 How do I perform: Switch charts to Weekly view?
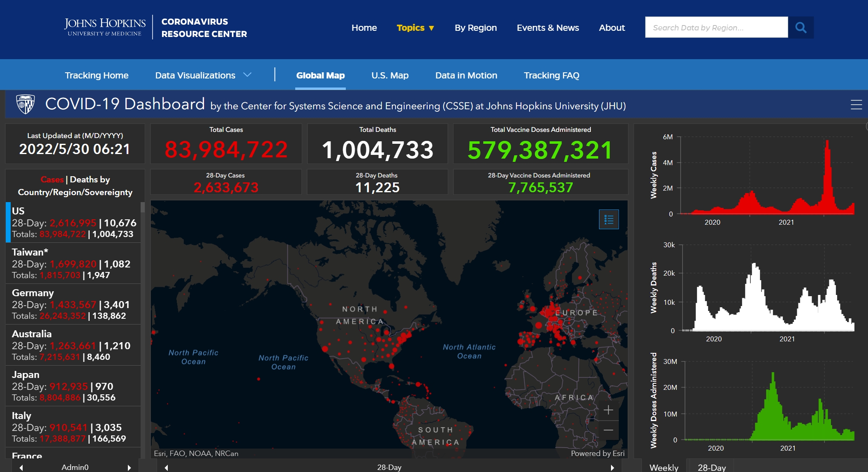click(664, 467)
